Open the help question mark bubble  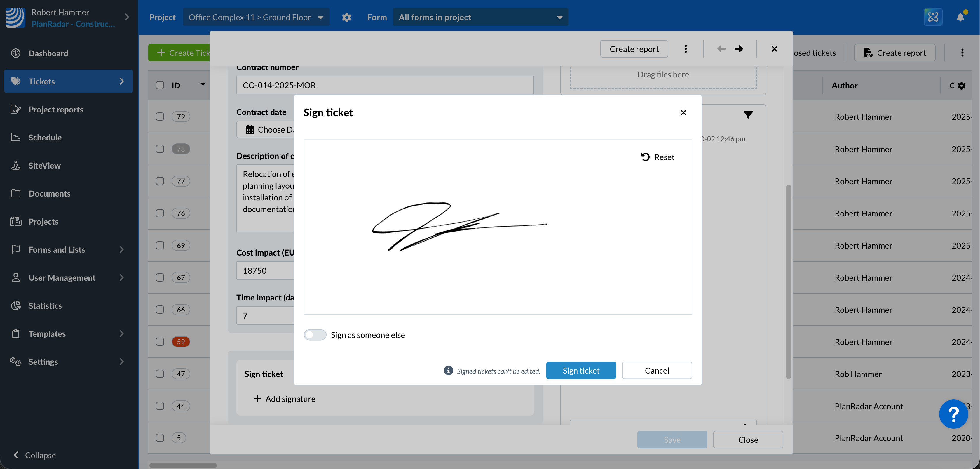point(953,414)
